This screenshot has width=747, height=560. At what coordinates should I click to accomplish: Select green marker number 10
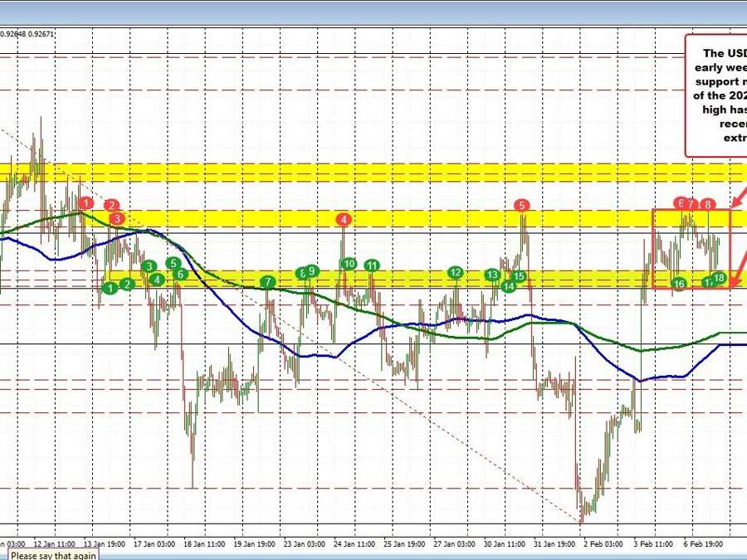(349, 264)
